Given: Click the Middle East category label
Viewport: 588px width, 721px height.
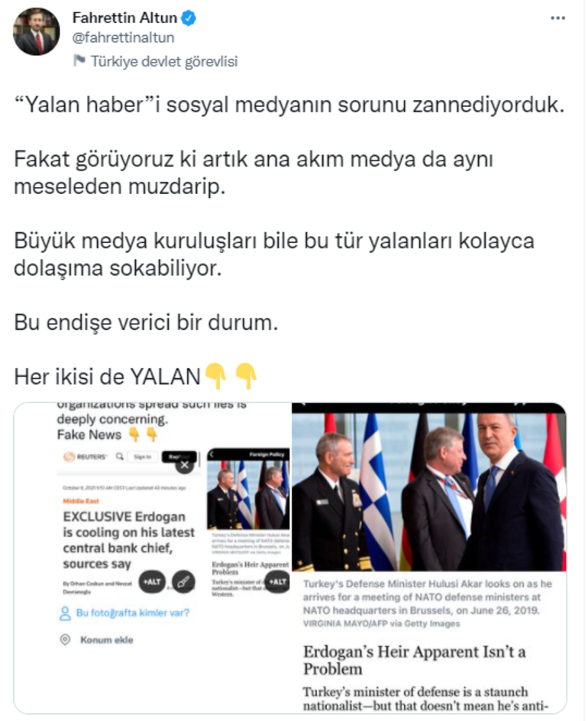Looking at the screenshot, I should (81, 501).
